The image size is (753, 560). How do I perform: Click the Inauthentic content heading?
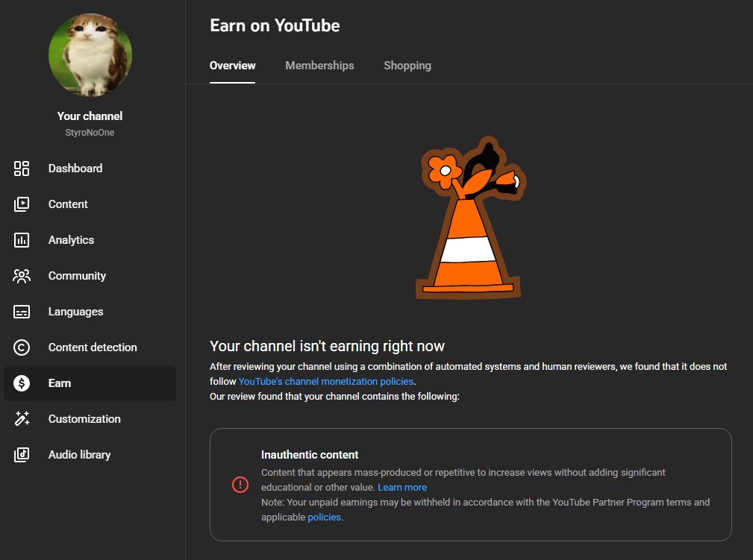[310, 455]
